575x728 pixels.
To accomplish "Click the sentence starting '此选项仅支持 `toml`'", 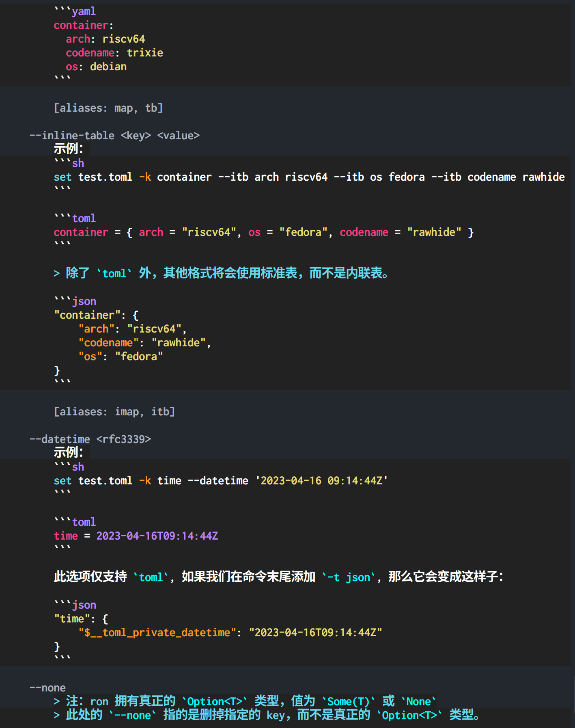I will coord(279,577).
